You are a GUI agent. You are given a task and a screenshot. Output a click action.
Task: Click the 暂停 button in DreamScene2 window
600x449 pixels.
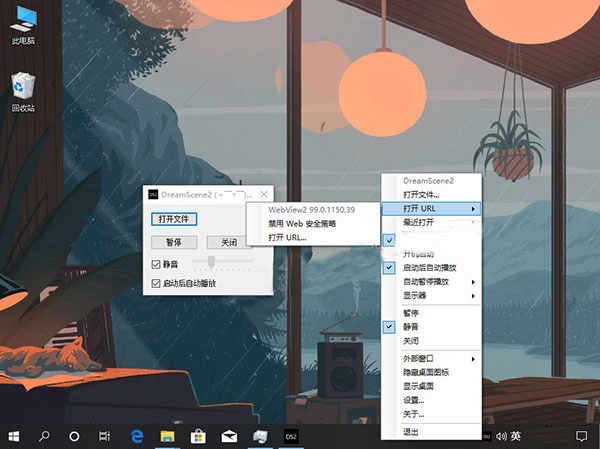click(174, 242)
